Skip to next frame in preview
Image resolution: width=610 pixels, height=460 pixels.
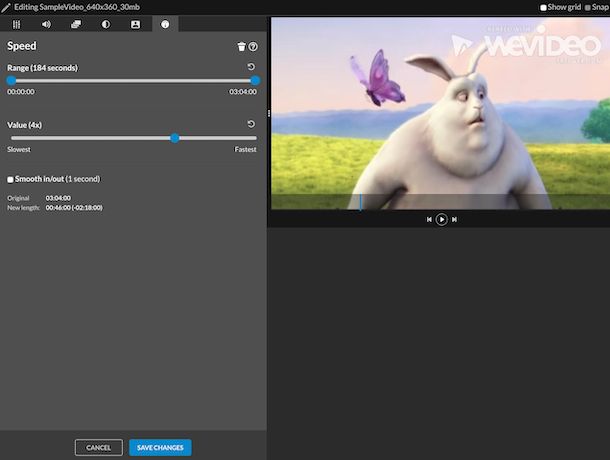pyautogui.click(x=454, y=219)
